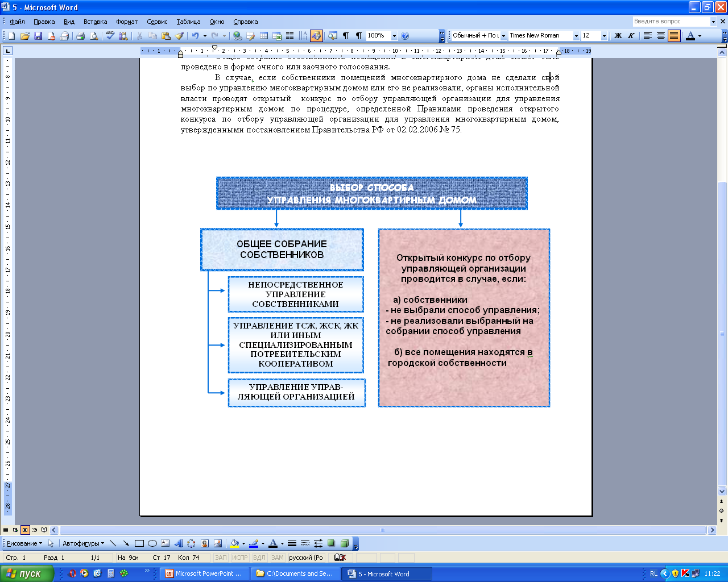
Task: Open Microsoft Word Help question icon
Action: coord(404,35)
